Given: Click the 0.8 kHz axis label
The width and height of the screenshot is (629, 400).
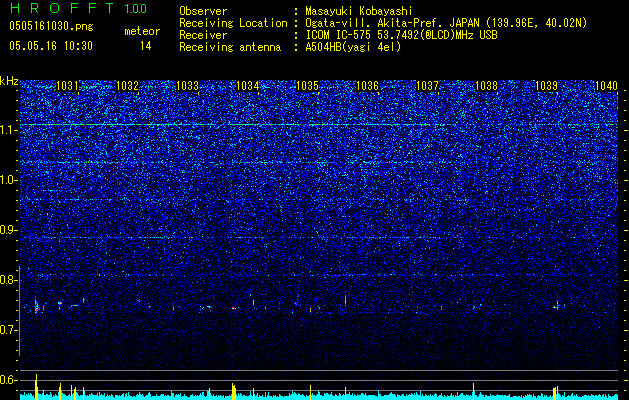Looking at the screenshot, I should [x=7, y=280].
